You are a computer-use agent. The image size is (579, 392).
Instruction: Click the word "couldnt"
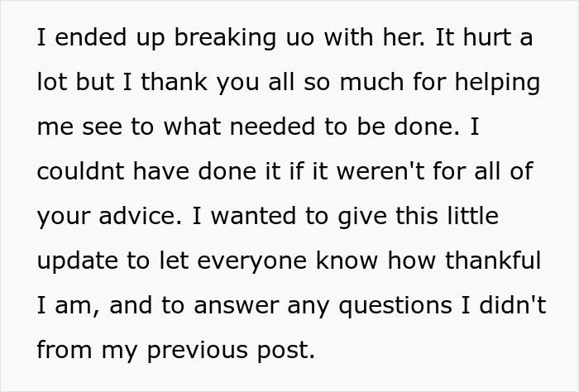(x=80, y=171)
